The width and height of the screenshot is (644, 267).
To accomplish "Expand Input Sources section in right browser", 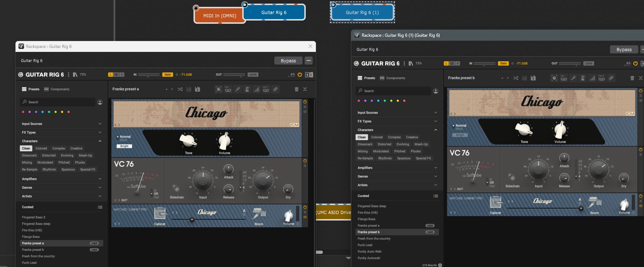I will 397,113.
